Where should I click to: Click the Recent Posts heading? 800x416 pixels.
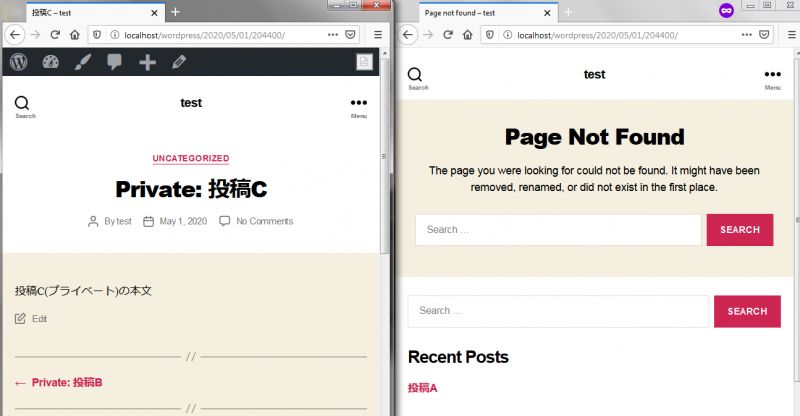[458, 357]
